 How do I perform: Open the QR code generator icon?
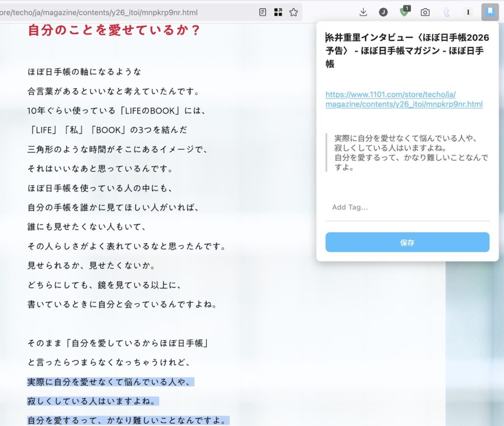click(278, 12)
